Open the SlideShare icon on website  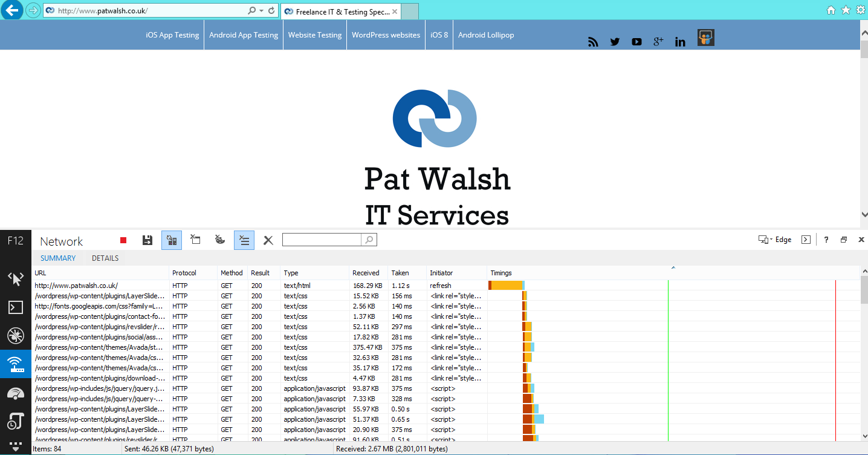705,38
